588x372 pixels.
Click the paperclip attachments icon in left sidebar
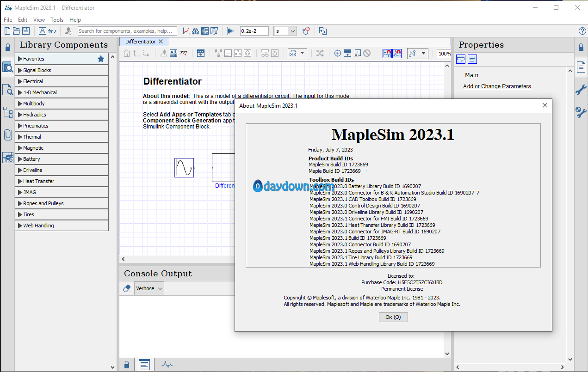(7, 135)
